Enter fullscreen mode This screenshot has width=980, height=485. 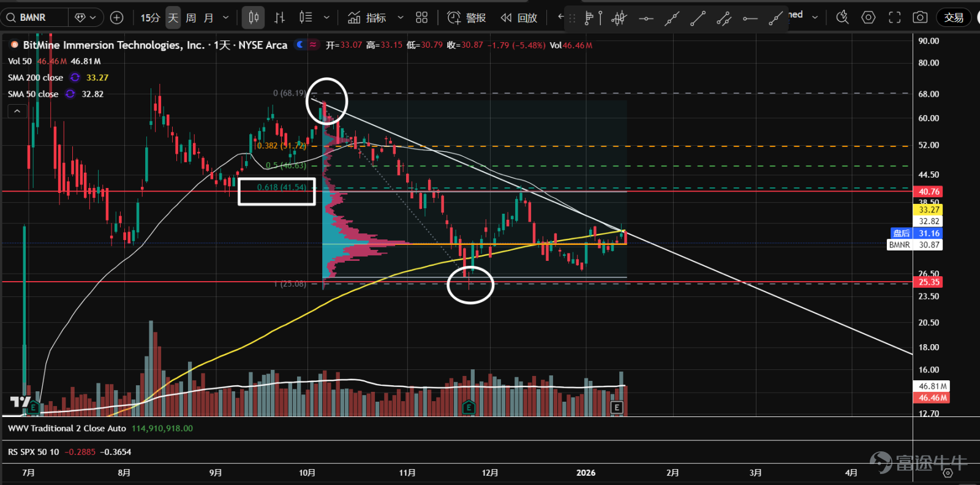894,18
